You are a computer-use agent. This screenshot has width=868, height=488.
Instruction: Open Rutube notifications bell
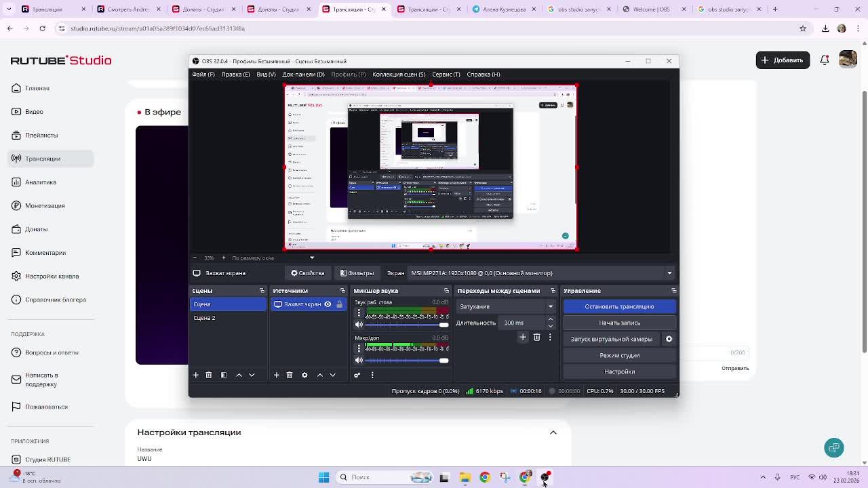click(x=825, y=60)
